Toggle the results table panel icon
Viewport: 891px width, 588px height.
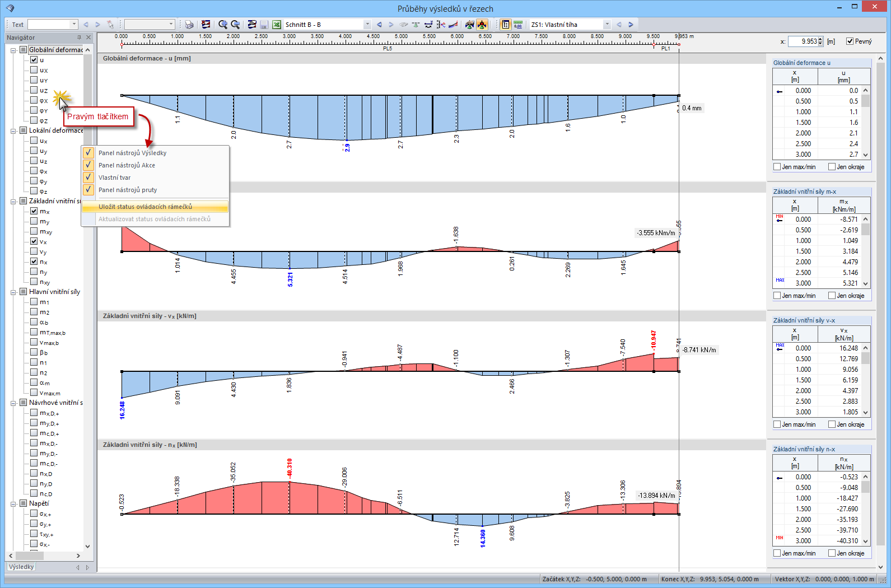(x=506, y=25)
